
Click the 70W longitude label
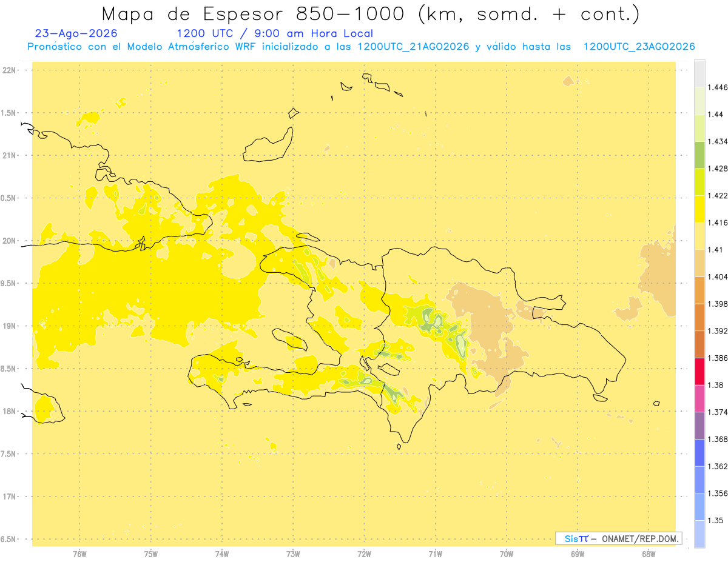pyautogui.click(x=507, y=554)
